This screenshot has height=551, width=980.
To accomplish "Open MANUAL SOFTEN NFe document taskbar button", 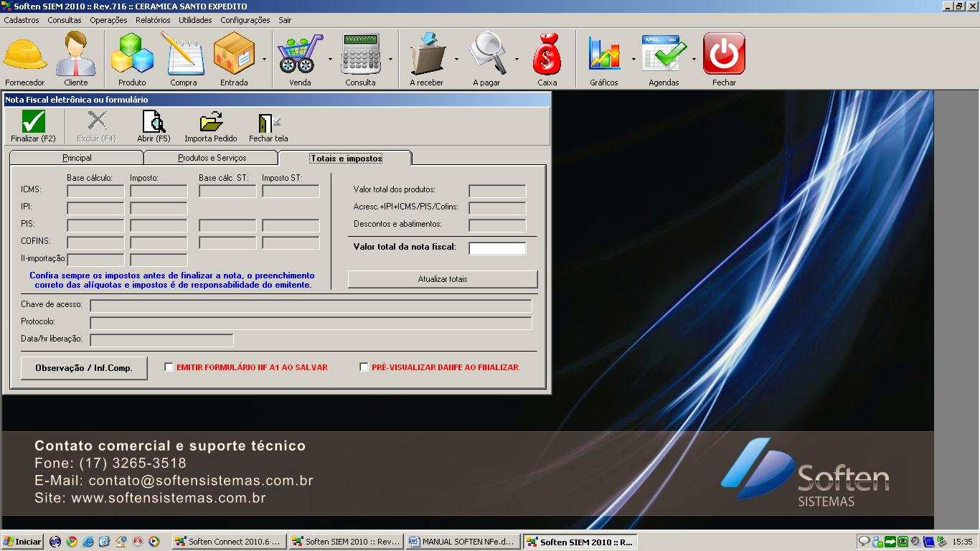I will point(463,542).
